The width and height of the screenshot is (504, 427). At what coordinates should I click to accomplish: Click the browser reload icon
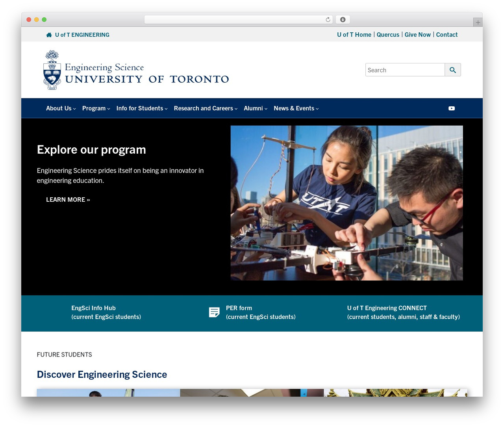(x=328, y=20)
